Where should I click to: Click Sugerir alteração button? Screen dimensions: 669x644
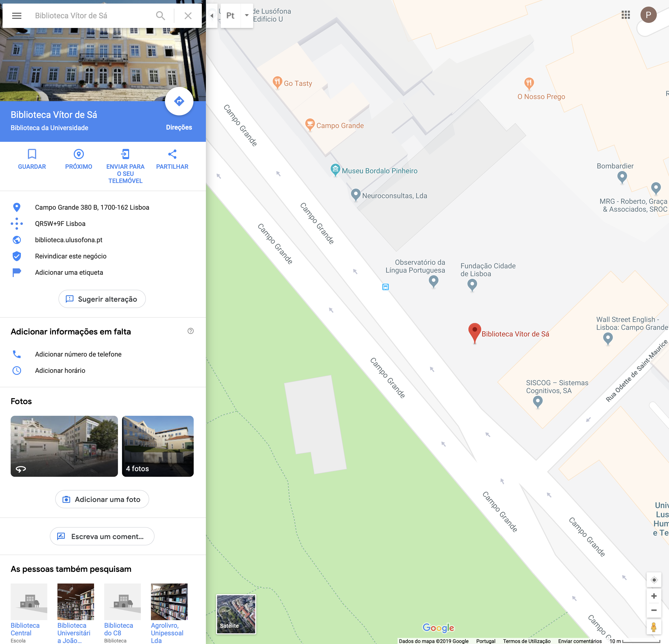pos(102,299)
